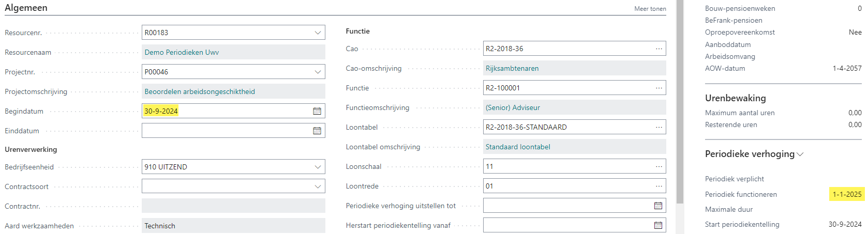This screenshot has height=234, width=868.
Task: Open the Loonschaal lookup ellipsis
Action: [659, 166]
